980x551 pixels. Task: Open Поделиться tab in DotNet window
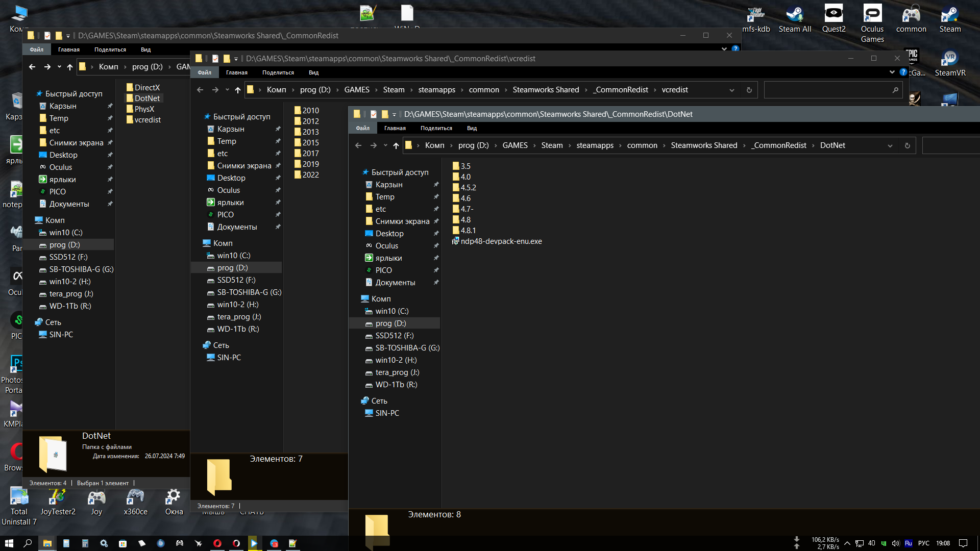tap(436, 128)
